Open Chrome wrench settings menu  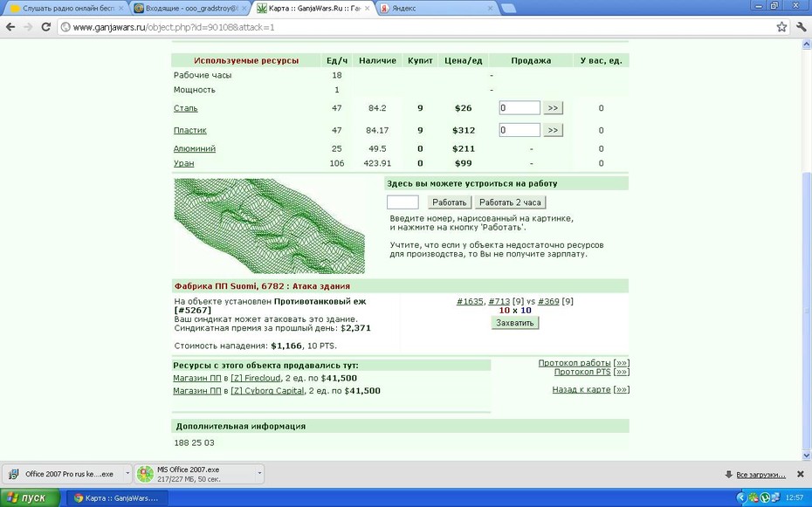click(802, 27)
